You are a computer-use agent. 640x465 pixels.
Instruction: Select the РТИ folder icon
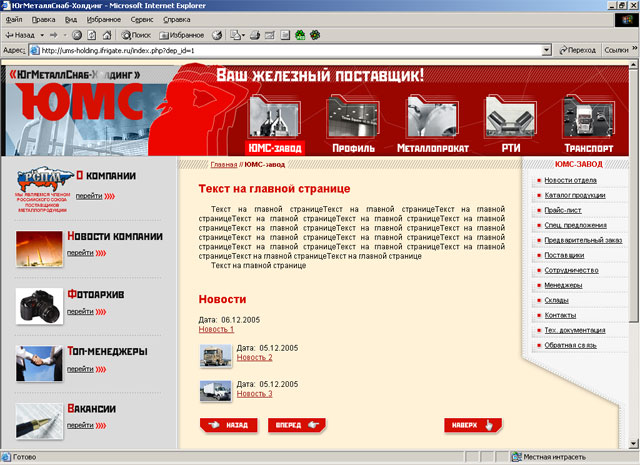click(x=511, y=117)
